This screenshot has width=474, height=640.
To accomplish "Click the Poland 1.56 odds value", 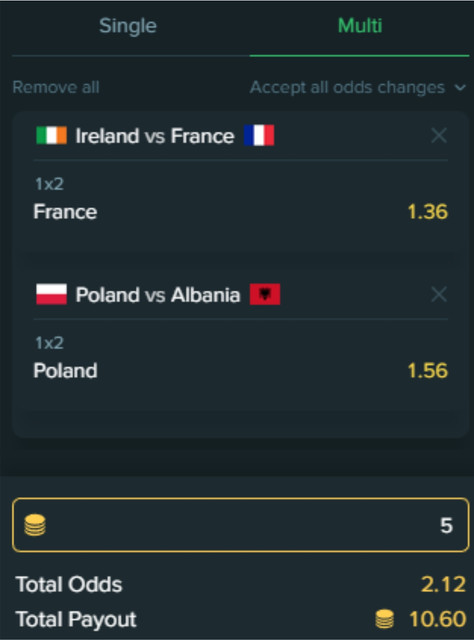I will tap(427, 370).
